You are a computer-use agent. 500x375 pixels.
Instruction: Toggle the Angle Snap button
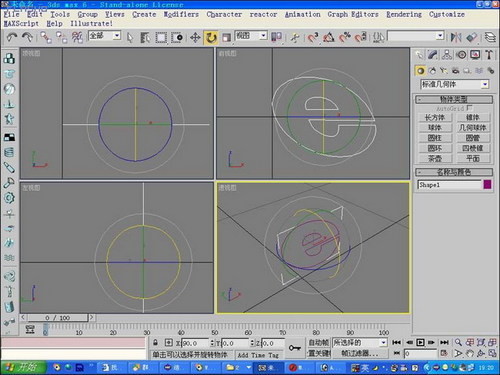pyautogui.click(x=329, y=37)
